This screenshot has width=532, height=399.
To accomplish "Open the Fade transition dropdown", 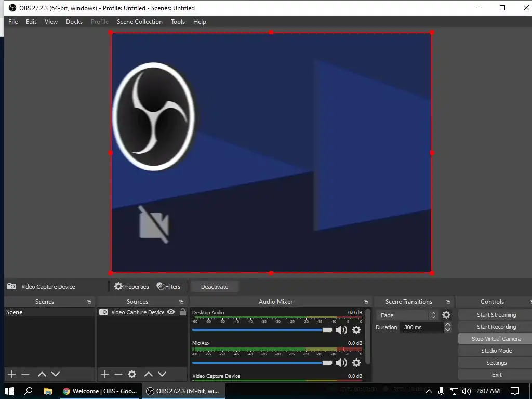I will point(406,315).
